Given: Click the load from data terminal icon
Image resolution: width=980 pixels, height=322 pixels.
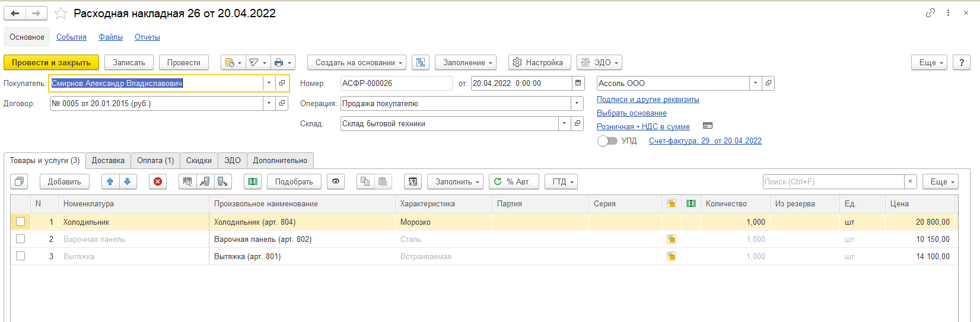Looking at the screenshot, I should [205, 181].
